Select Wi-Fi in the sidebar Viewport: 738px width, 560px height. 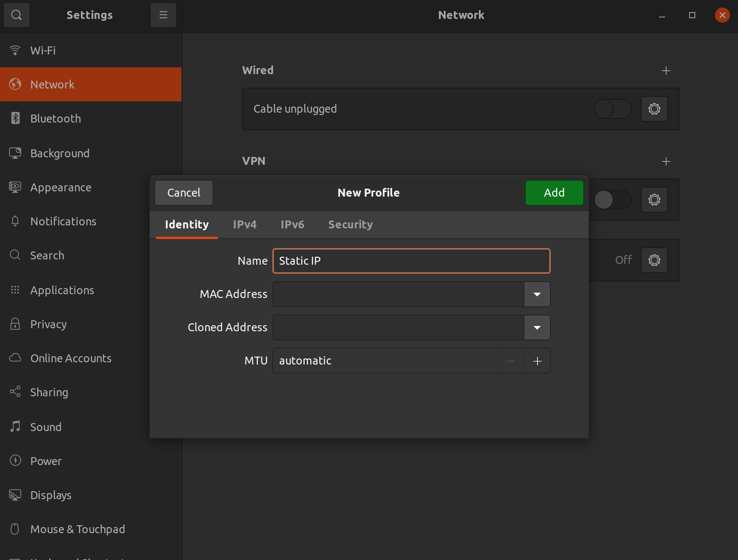pyautogui.click(x=91, y=50)
